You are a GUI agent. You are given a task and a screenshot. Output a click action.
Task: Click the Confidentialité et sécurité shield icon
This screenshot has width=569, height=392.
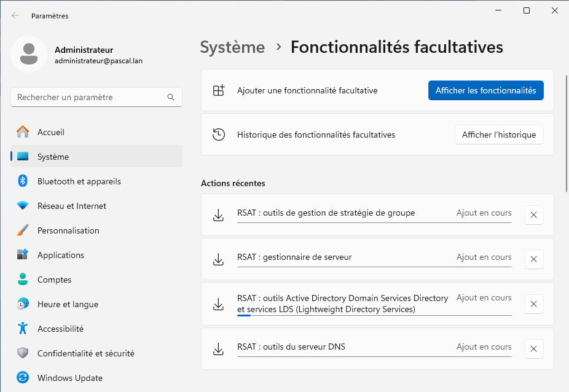(23, 353)
